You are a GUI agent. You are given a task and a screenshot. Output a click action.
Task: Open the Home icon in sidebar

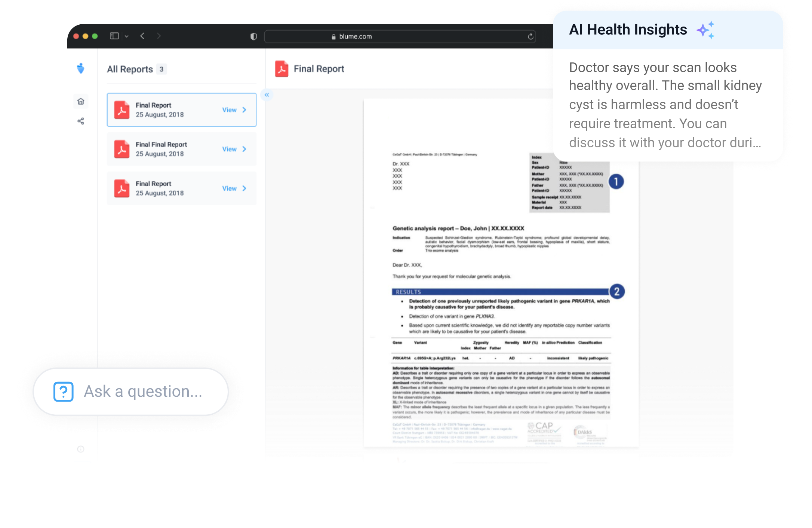[81, 101]
